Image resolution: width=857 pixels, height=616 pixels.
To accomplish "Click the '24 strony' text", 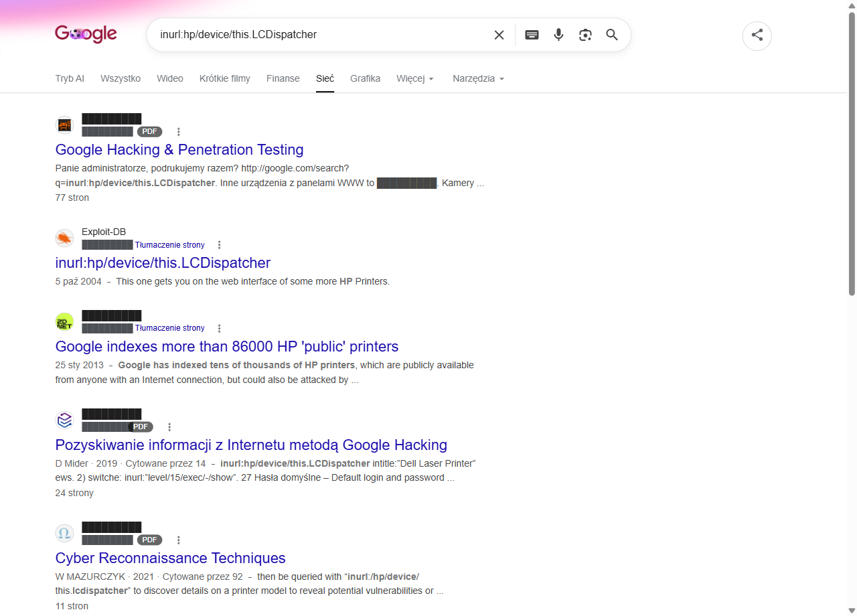I will click(74, 493).
